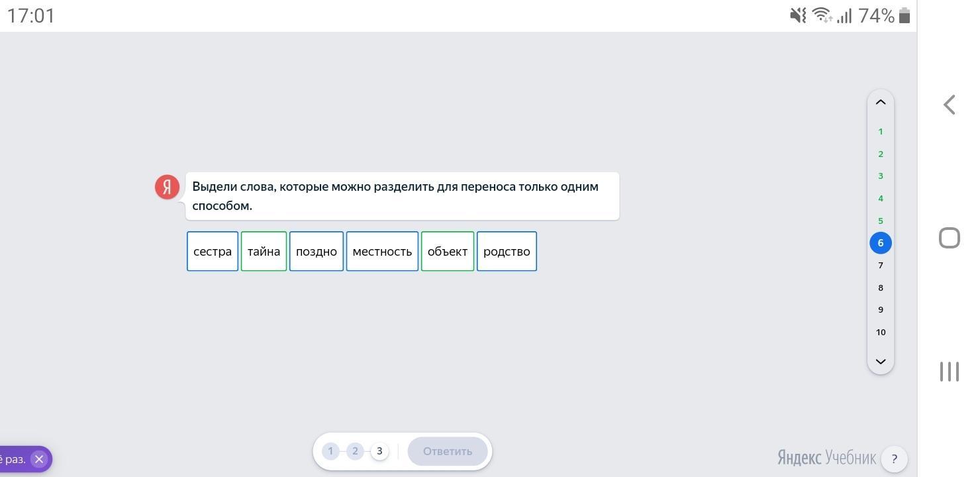The height and width of the screenshot is (477, 980).
Task: Jump to task 3 in the side list
Action: [x=881, y=176]
